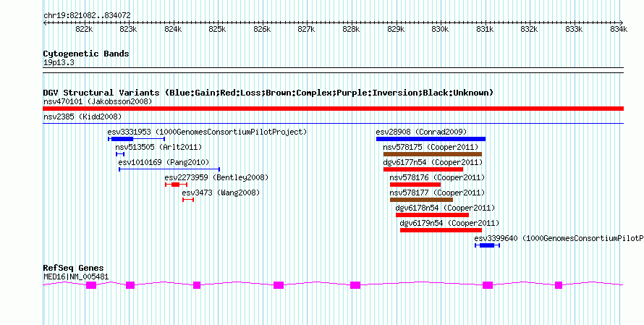Click the nsv578176 red loss bar
This screenshot has height=325, width=644.
click(x=415, y=185)
